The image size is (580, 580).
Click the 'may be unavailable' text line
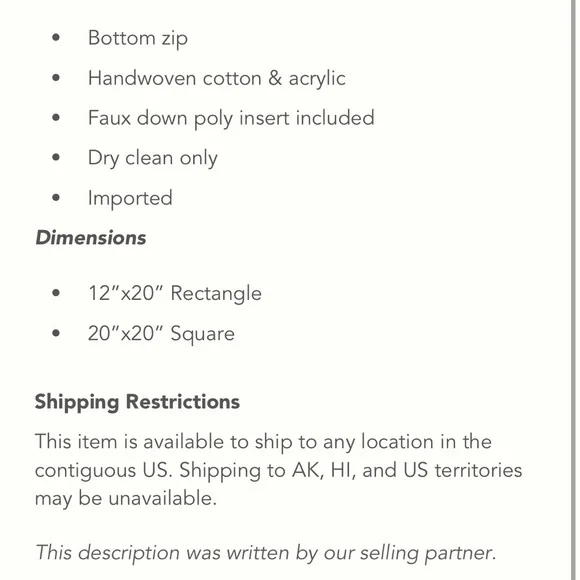(x=126, y=498)
